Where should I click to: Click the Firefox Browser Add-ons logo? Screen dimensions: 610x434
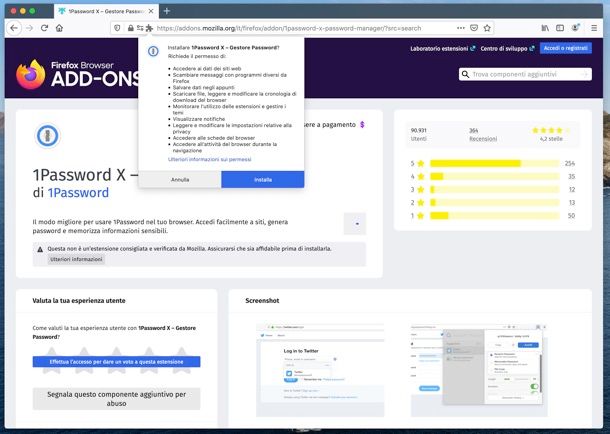(78, 74)
